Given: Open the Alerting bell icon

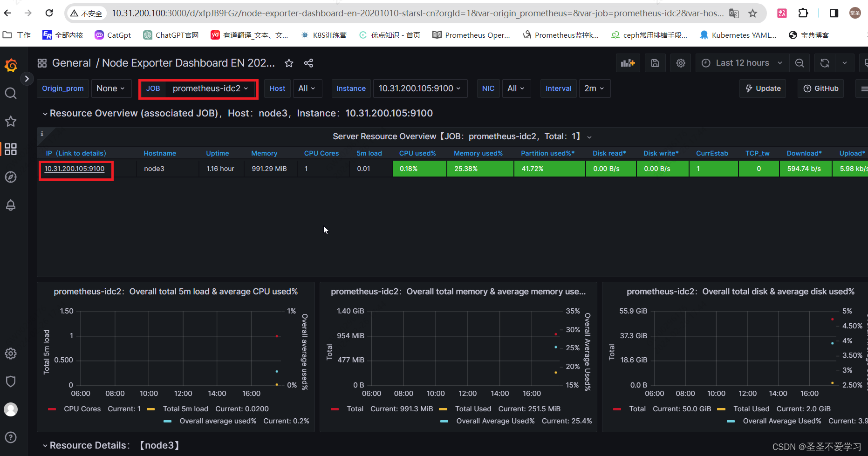Looking at the screenshot, I should (11, 205).
